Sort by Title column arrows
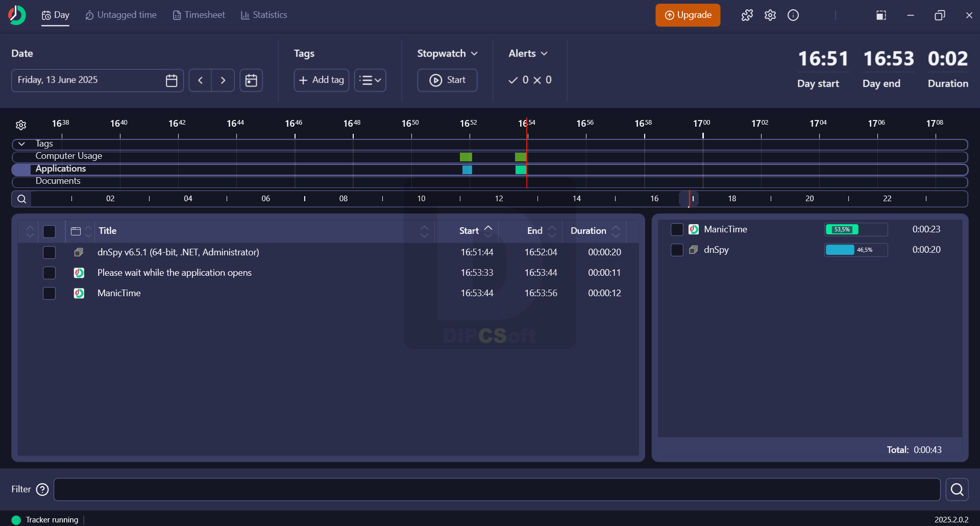980x526 pixels. tap(424, 231)
